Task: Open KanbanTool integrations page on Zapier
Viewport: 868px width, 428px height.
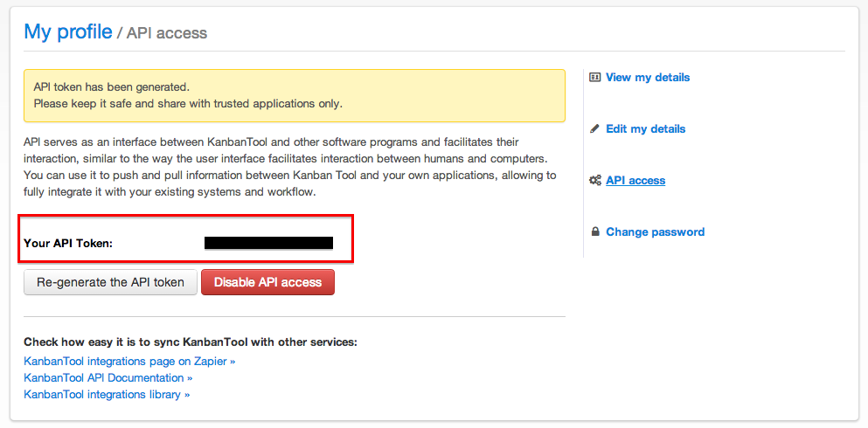Action: pos(129,361)
